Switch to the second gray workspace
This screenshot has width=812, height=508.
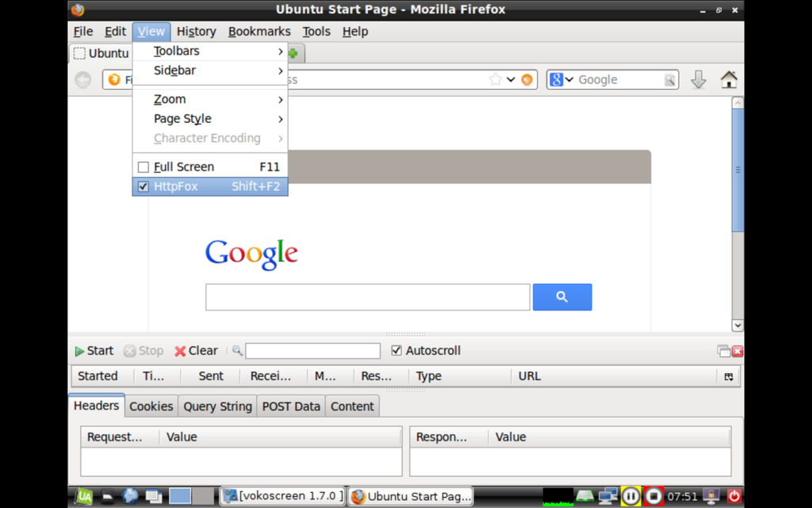point(203,496)
